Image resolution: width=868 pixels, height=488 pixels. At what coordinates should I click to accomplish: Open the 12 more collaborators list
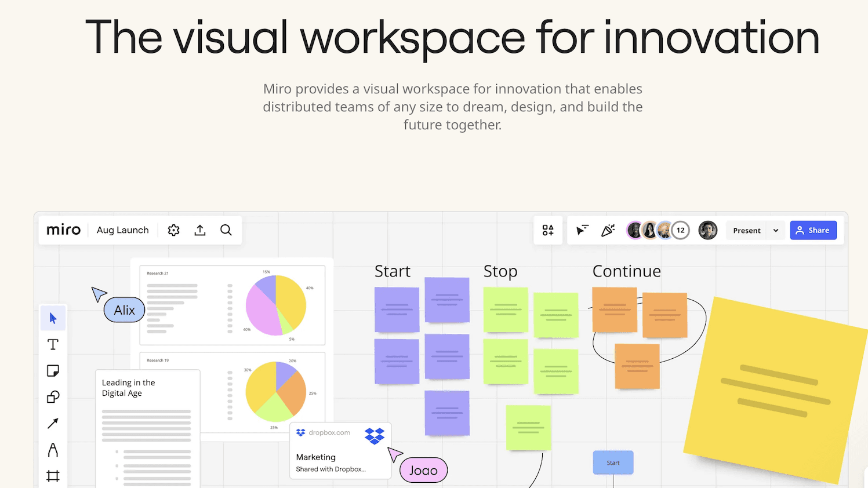pyautogui.click(x=681, y=230)
